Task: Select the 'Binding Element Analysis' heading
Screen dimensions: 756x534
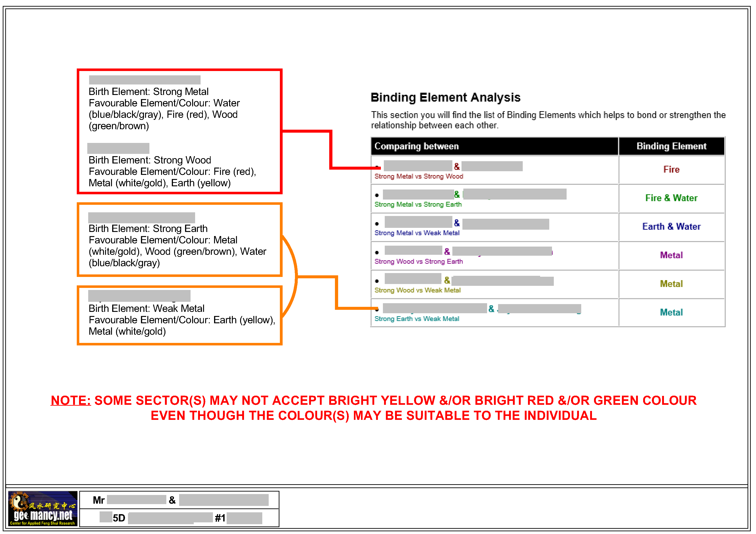Action: tap(446, 97)
